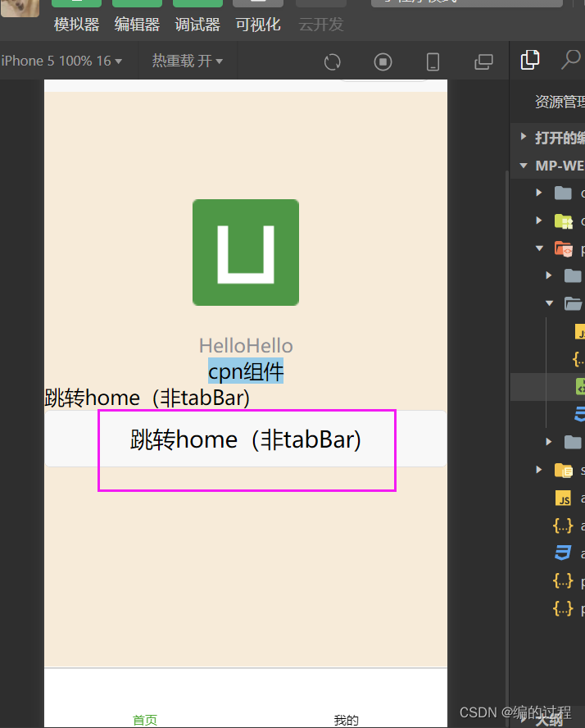Click the HelloHello title text
585x728 pixels.
pyautogui.click(x=246, y=346)
